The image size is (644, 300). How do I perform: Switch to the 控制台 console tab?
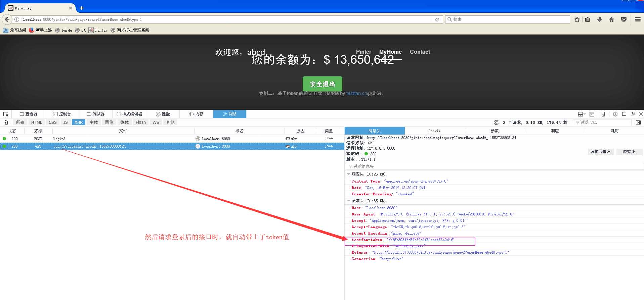tap(62, 114)
